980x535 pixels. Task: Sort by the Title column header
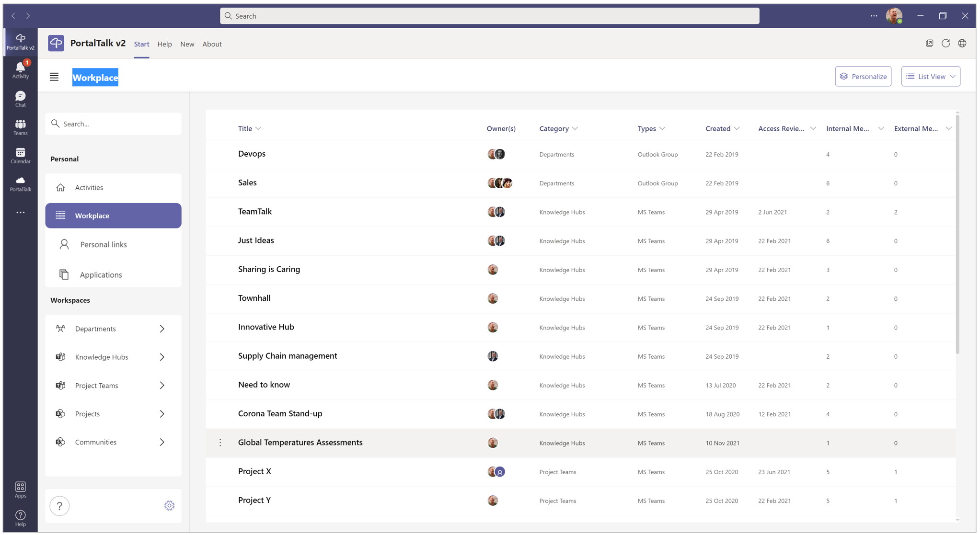tap(250, 128)
